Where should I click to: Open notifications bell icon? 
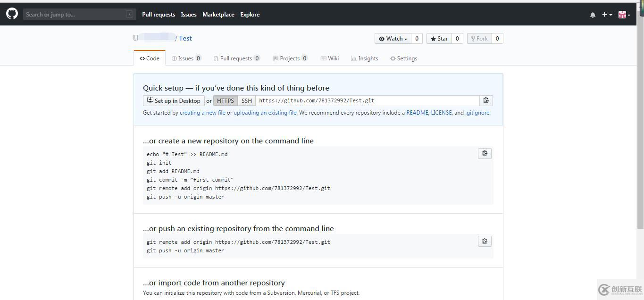tap(593, 15)
